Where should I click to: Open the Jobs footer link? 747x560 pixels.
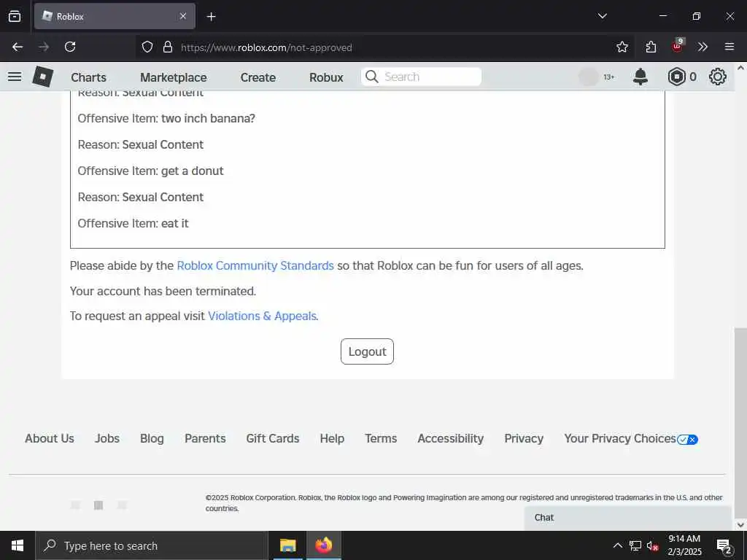coord(107,438)
